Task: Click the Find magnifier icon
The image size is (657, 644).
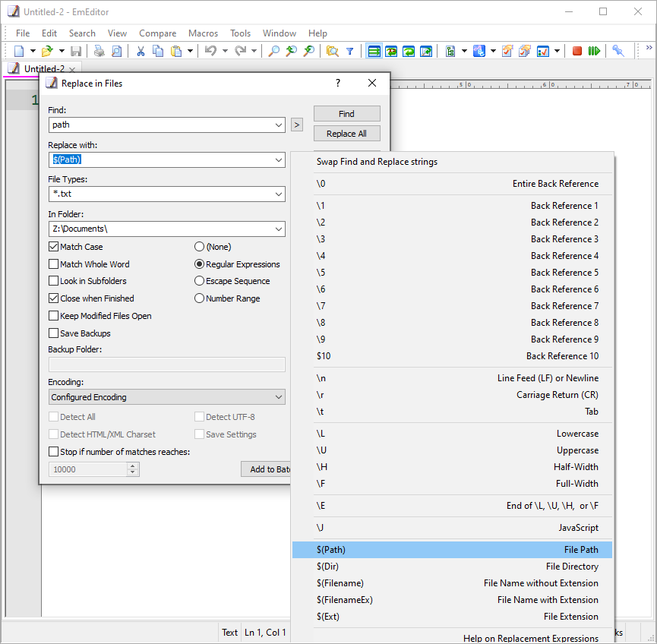Action: [273, 51]
